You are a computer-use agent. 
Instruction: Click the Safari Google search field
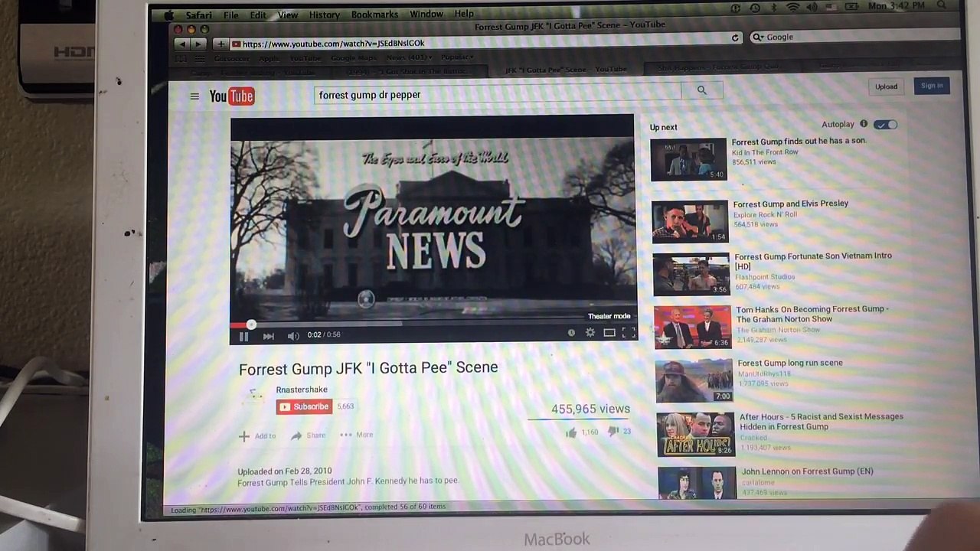pos(856,37)
